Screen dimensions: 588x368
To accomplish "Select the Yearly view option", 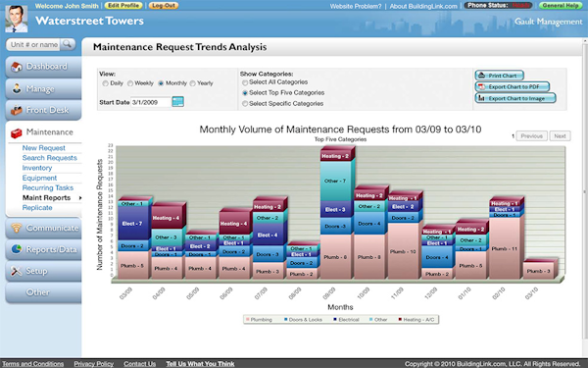I will [x=193, y=83].
